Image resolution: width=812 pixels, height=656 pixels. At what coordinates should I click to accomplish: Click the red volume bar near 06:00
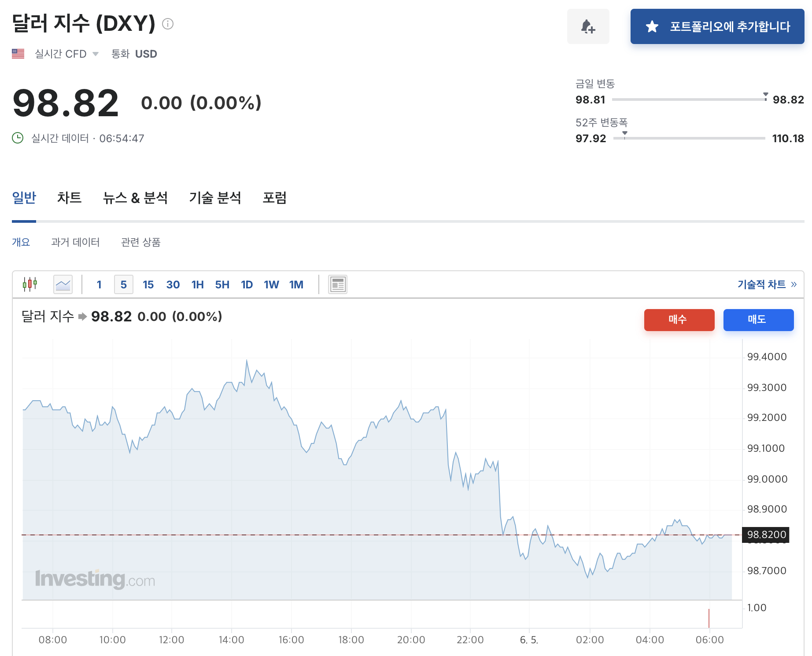(x=709, y=618)
